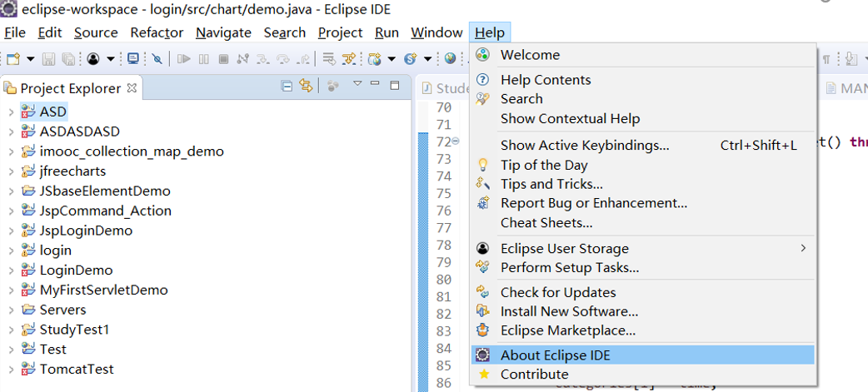The image size is (868, 392).
Task: Open the File menu
Action: tap(15, 32)
